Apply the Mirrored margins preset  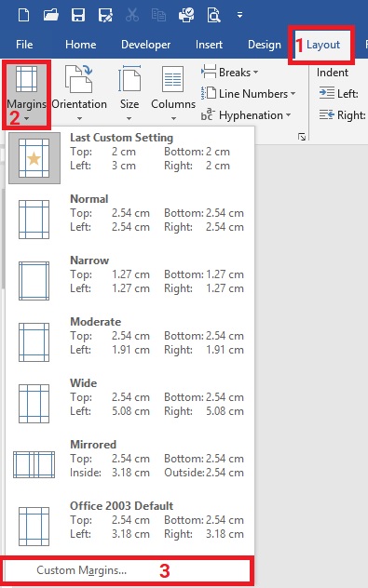(129, 465)
